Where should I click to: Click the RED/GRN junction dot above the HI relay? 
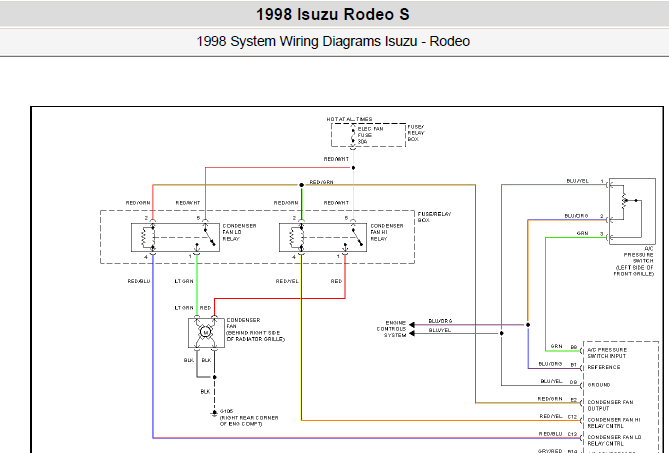[302, 185]
